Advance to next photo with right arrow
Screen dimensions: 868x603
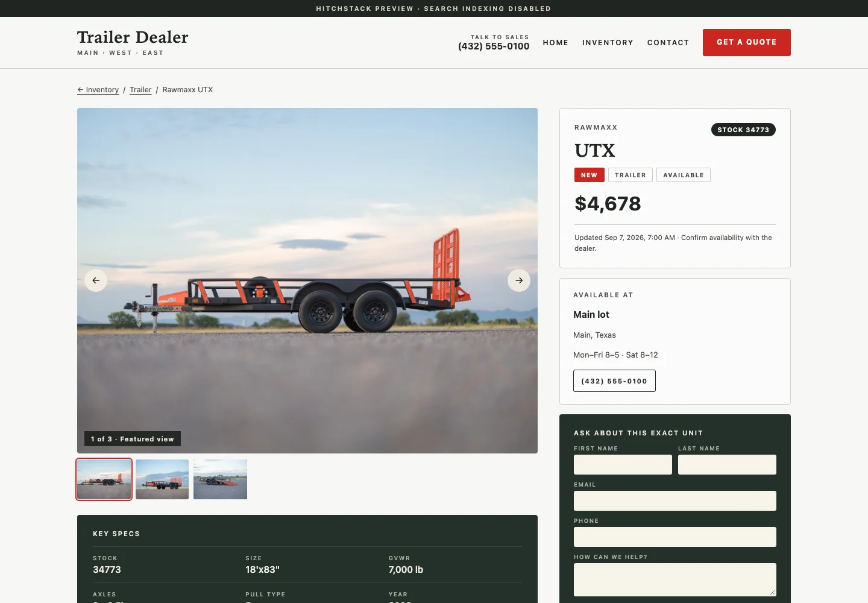tap(519, 280)
